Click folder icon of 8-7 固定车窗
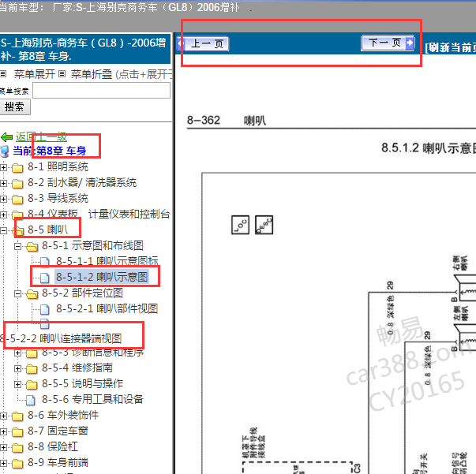The image size is (476, 474). 17,432
